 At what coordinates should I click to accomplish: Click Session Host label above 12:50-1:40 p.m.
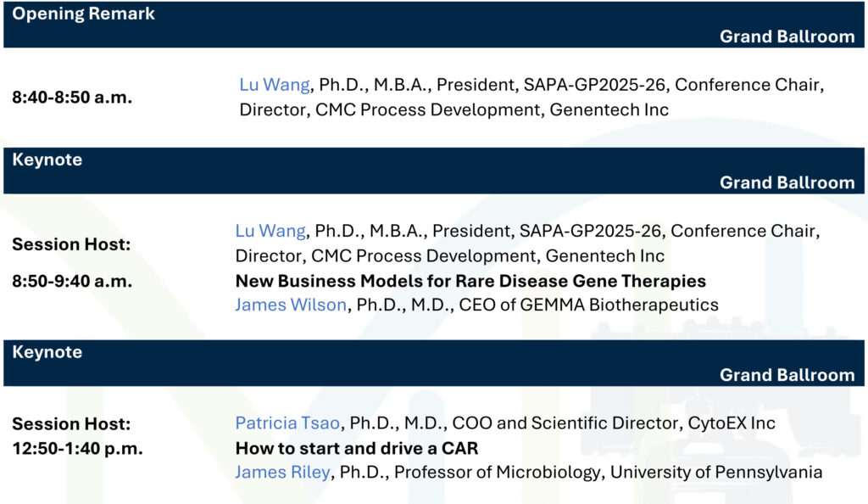click(x=71, y=423)
